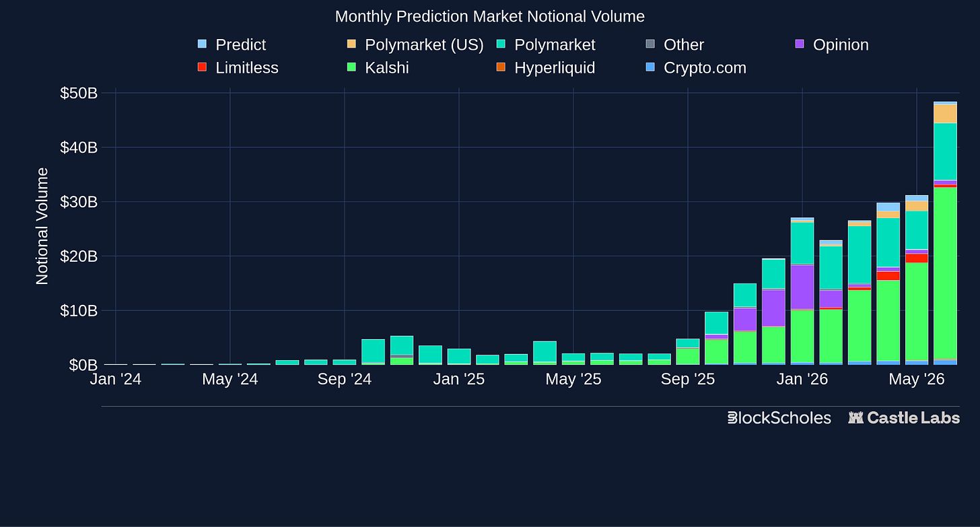Toggle the Polymarket (US) legend label

click(x=424, y=44)
